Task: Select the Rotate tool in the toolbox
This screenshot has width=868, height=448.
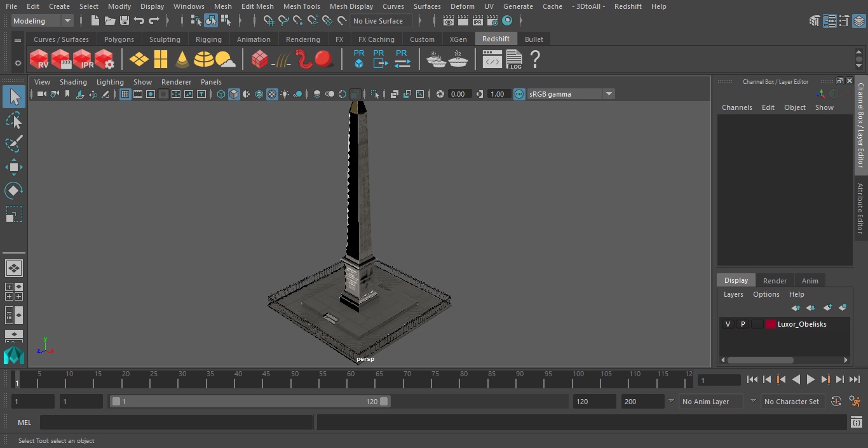Action: 13,191
